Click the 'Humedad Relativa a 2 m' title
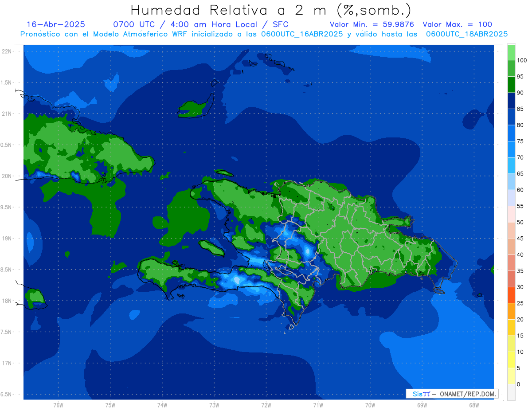The image size is (532, 411). point(271,10)
